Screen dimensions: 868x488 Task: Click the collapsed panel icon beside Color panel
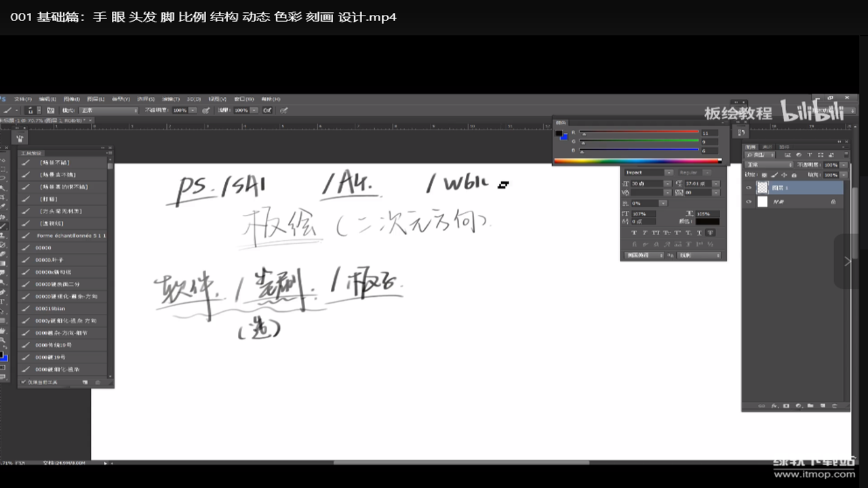click(x=742, y=132)
